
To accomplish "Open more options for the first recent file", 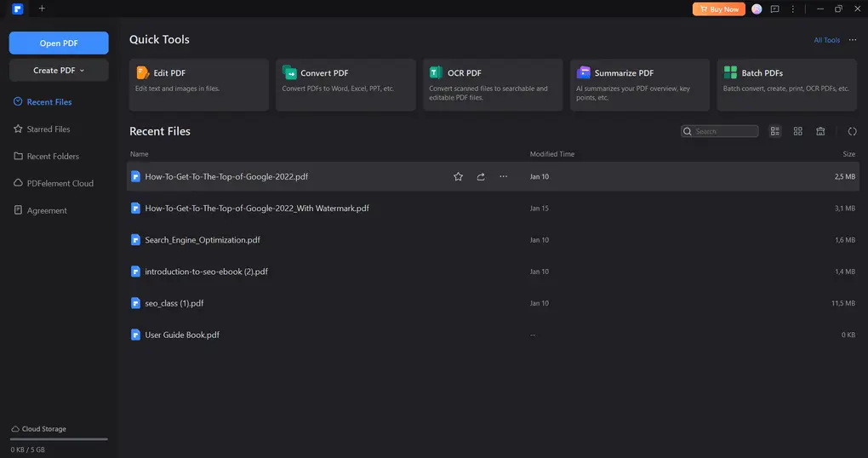I will [x=503, y=176].
